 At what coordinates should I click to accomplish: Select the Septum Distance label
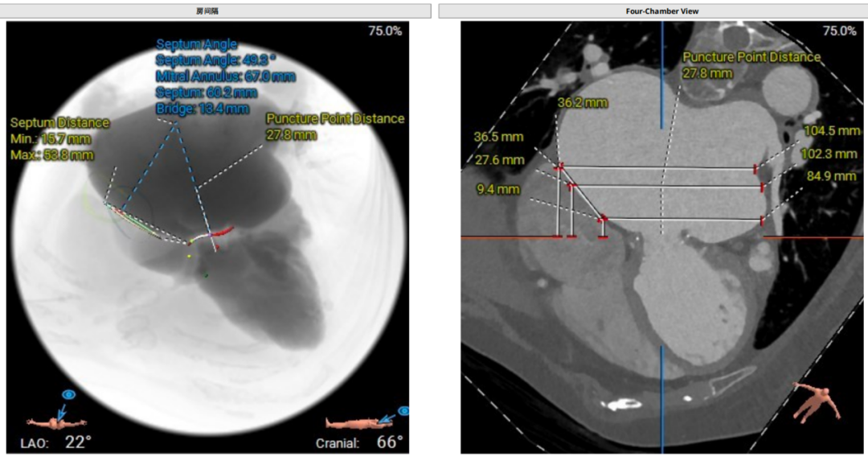coord(59,123)
